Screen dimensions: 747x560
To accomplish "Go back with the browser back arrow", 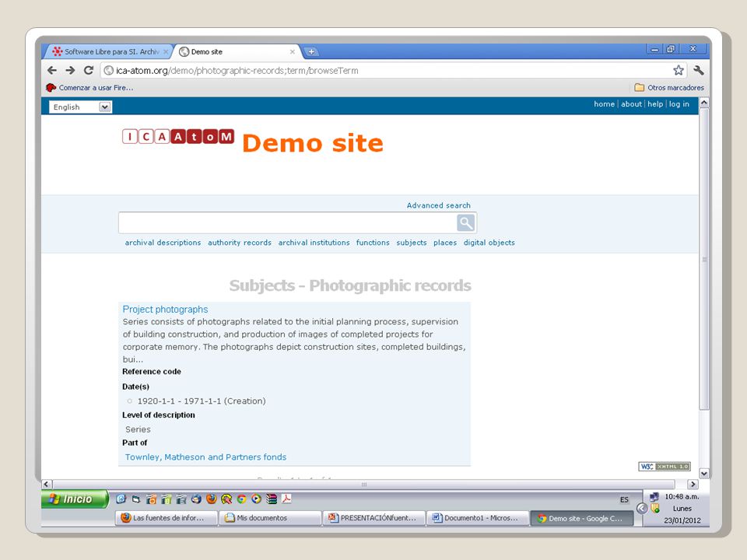I will coord(52,71).
